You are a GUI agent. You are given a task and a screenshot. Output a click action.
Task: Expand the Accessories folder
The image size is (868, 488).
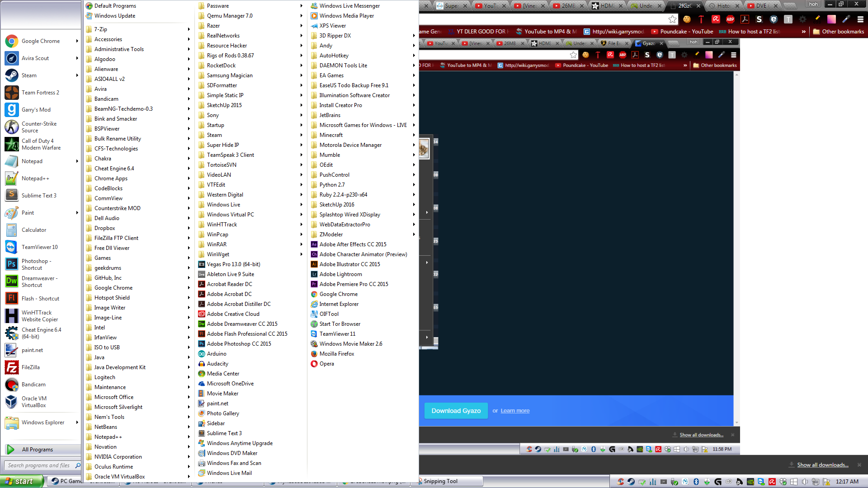138,39
